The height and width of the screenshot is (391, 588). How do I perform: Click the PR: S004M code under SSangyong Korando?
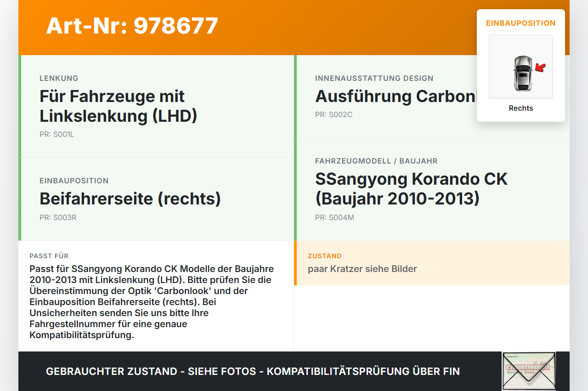click(x=334, y=217)
